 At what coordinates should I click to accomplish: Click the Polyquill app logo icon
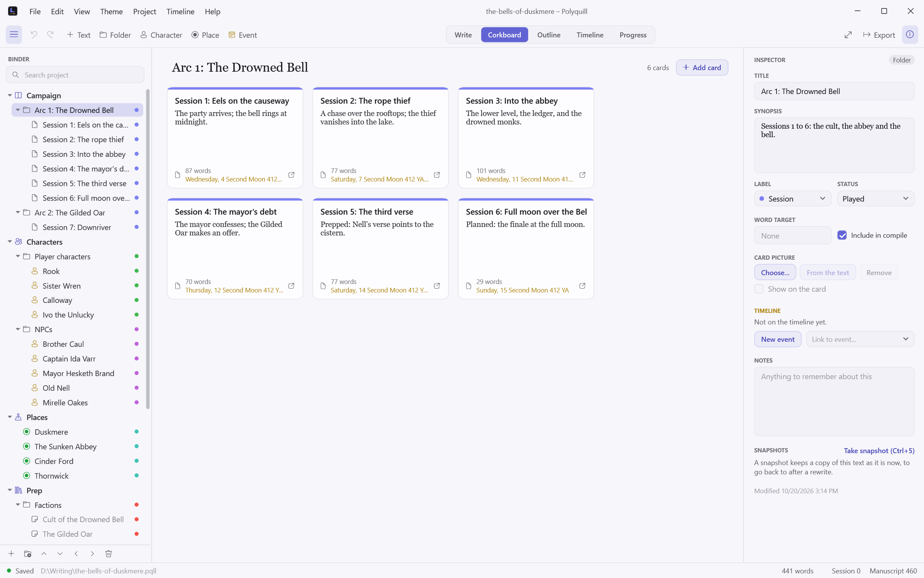(x=13, y=11)
